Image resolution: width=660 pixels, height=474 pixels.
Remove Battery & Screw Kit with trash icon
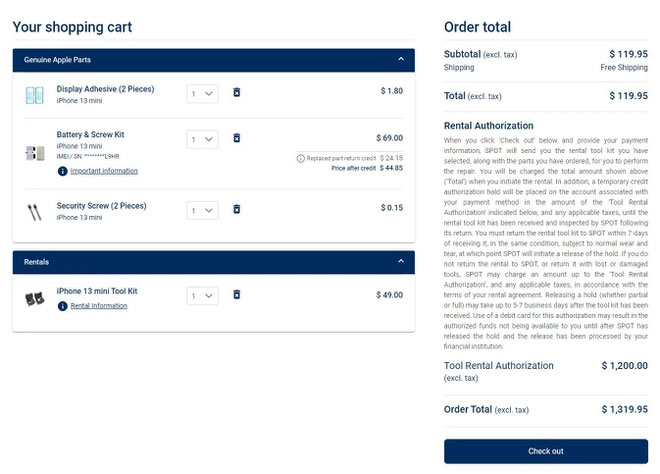tap(237, 138)
